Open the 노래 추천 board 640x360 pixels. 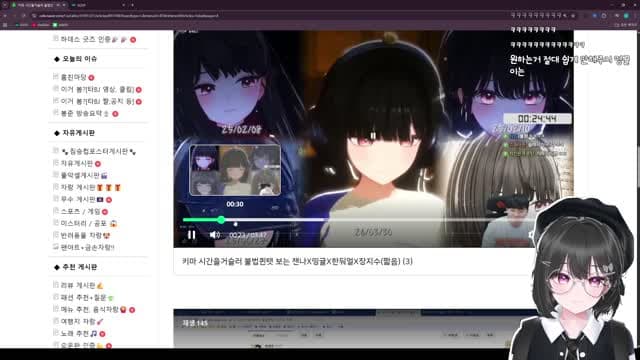tap(79, 333)
